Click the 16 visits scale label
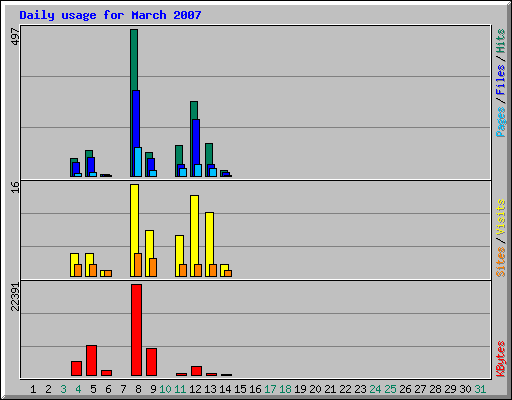Screen dimensions: 512x400 pos(15,187)
